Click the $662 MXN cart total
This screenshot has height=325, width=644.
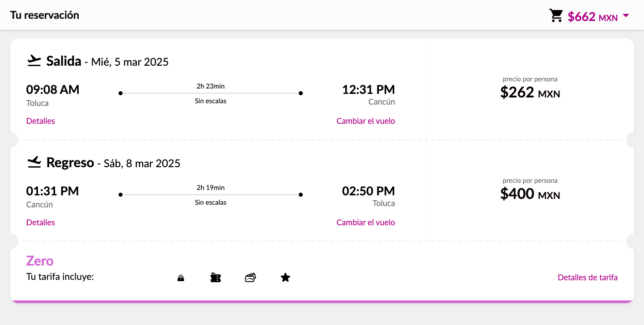[593, 17]
